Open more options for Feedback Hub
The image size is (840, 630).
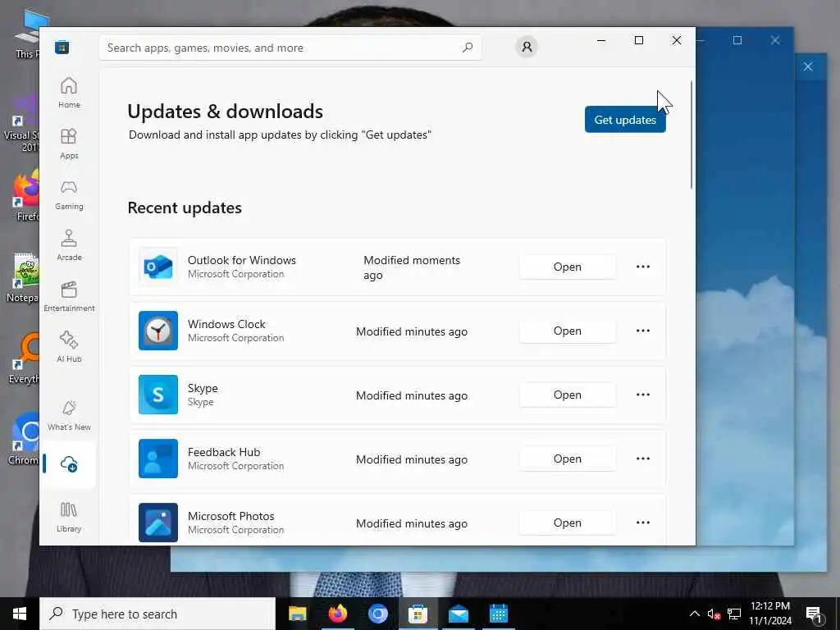pyautogui.click(x=643, y=459)
